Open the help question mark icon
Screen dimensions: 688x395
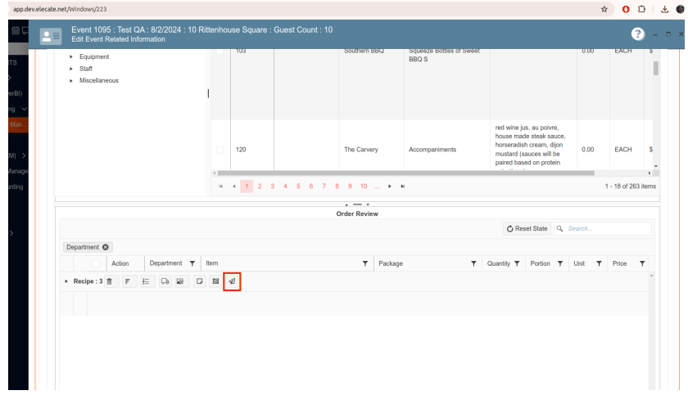coord(638,34)
